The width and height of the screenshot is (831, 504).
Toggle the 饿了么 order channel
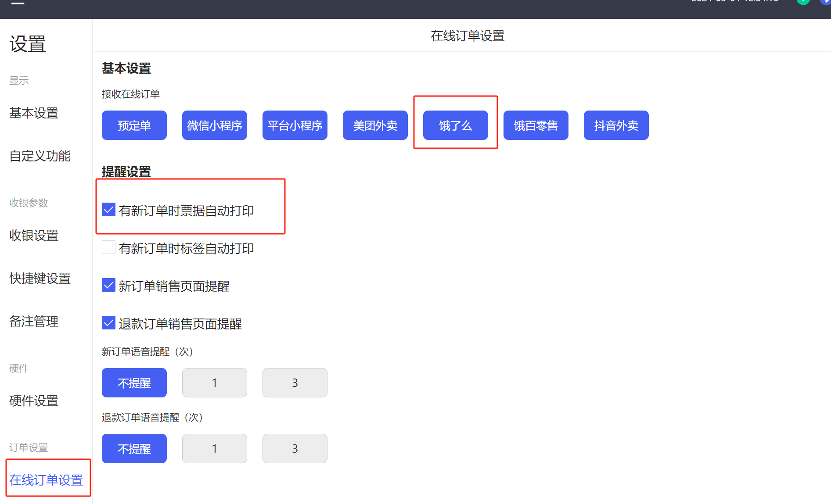click(455, 125)
